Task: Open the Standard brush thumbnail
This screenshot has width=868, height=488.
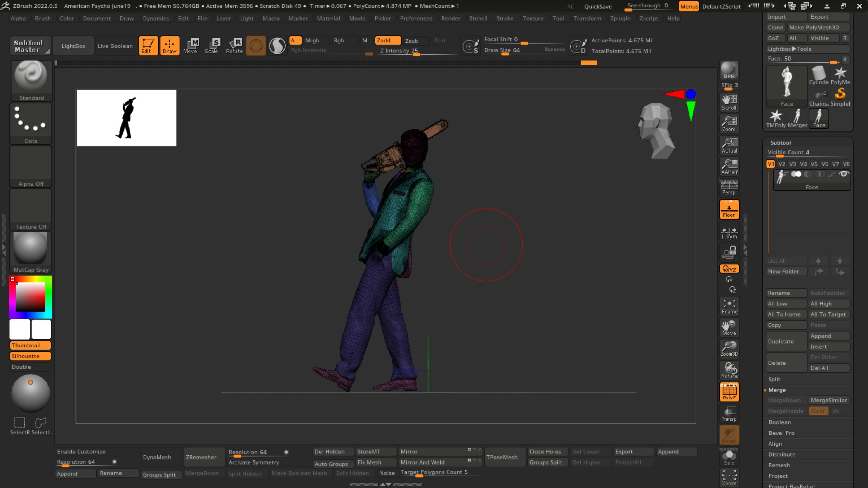Action: pos(31,80)
